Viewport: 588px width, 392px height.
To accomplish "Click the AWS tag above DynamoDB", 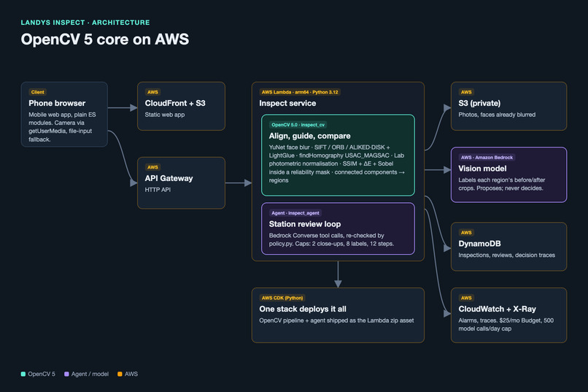I will click(x=466, y=233).
